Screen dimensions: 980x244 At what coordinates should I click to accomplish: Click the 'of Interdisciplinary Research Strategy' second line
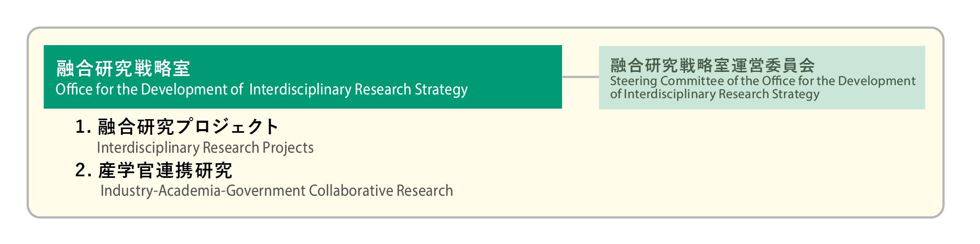[x=714, y=94]
